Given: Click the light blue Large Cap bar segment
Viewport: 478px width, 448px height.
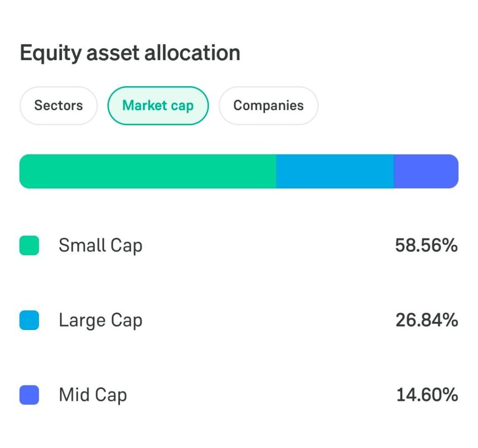Looking at the screenshot, I should [x=335, y=171].
